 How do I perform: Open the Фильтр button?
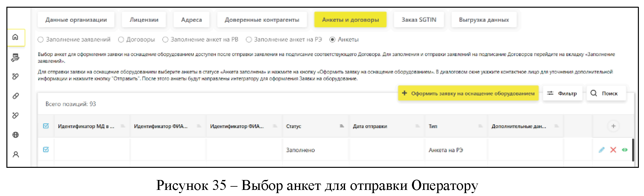(x=563, y=94)
